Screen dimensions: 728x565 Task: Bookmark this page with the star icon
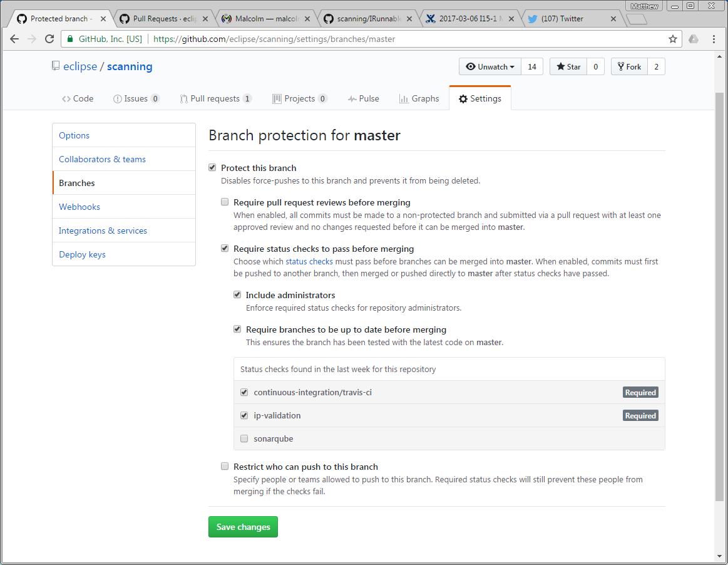[x=673, y=39]
